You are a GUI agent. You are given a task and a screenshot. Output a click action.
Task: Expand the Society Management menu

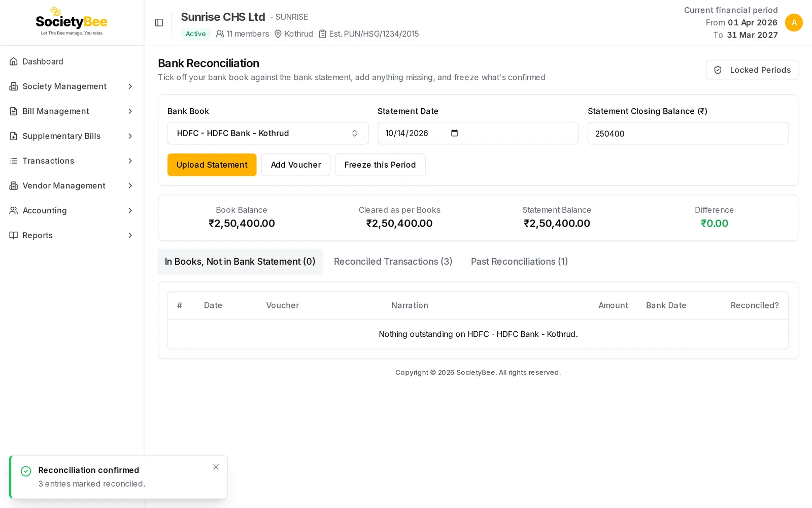(x=130, y=86)
